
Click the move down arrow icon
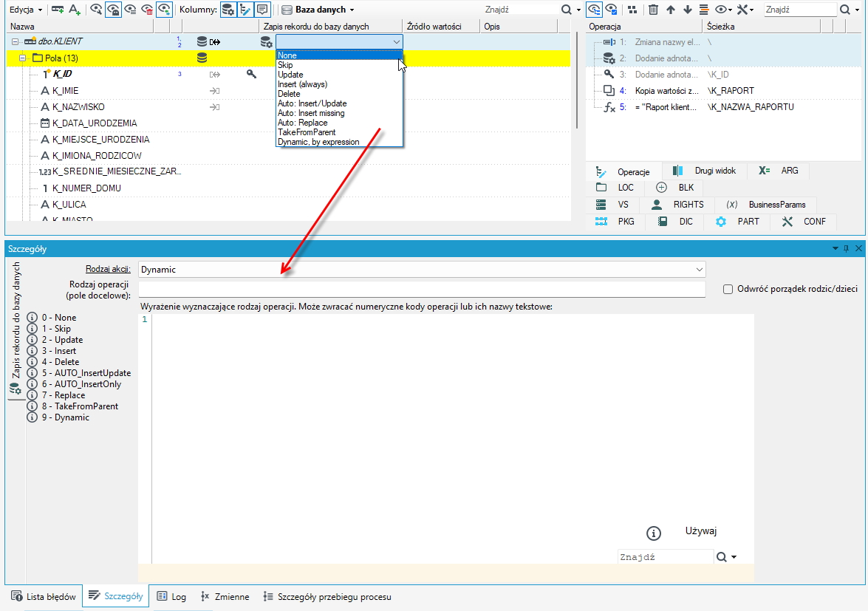coord(688,10)
